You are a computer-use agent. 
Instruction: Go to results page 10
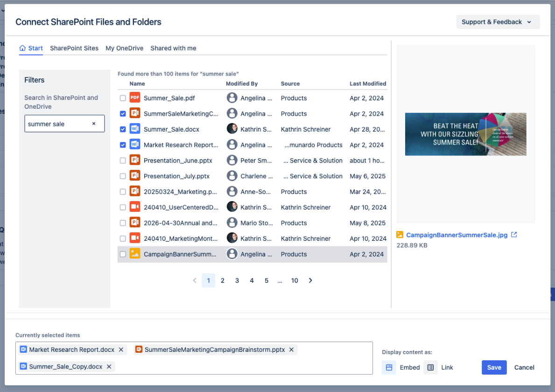(295, 280)
